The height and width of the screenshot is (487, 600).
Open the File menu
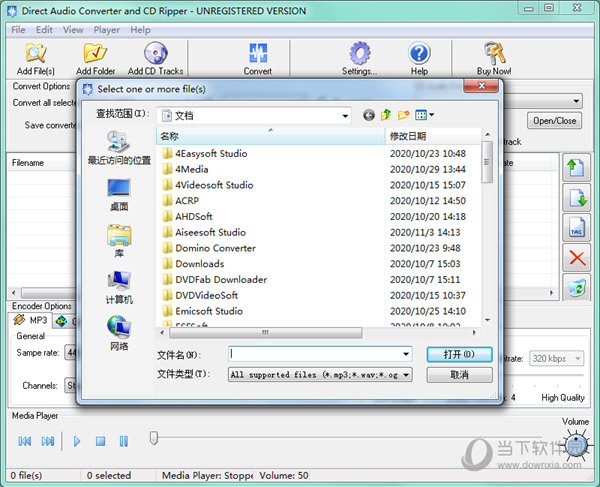(18, 30)
